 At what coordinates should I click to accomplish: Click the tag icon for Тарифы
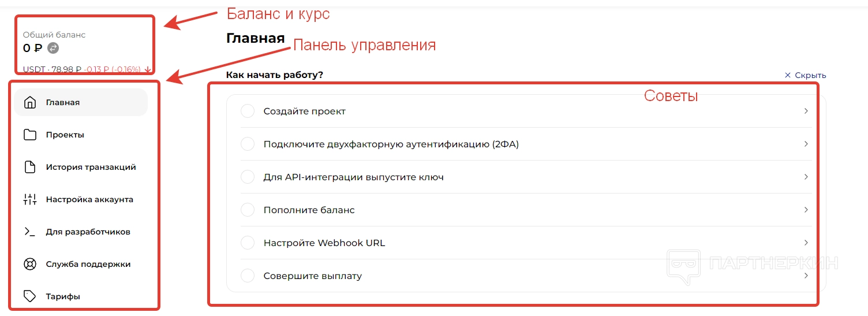coord(30,296)
